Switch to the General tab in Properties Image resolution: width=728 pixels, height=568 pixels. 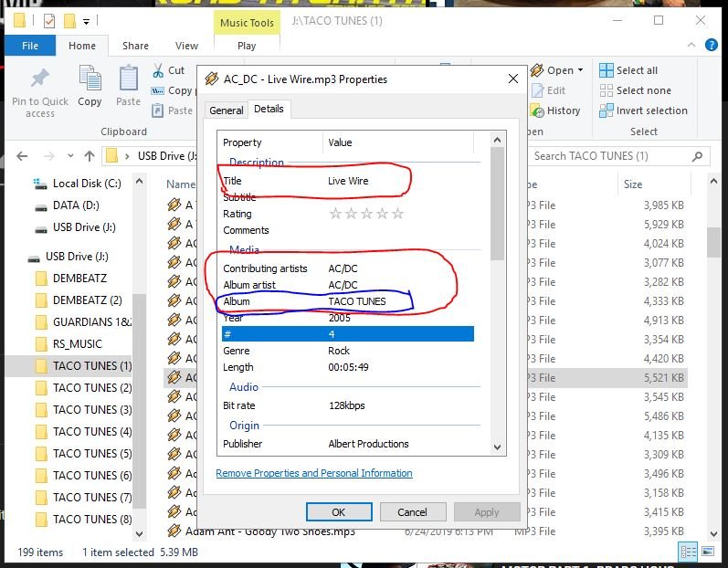click(227, 110)
